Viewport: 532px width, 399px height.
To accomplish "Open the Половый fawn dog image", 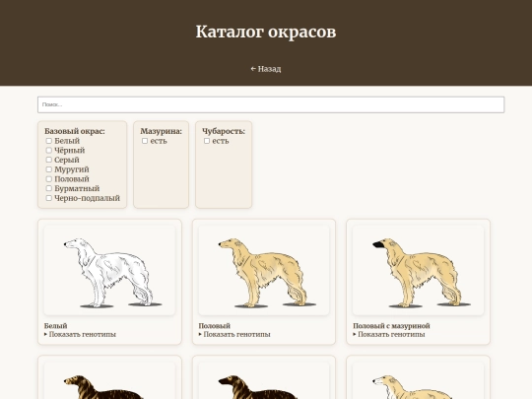I will tap(264, 270).
